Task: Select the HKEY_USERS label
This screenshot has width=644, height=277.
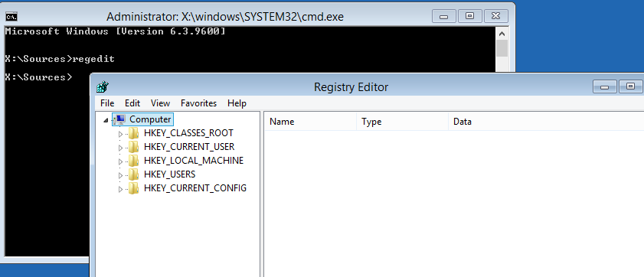Action: click(x=170, y=174)
